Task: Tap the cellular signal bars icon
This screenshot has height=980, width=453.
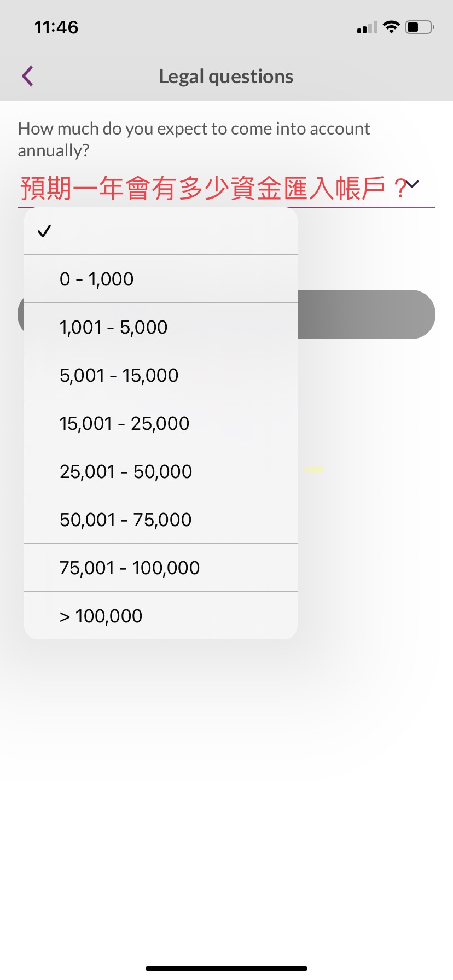Action: pos(367,27)
